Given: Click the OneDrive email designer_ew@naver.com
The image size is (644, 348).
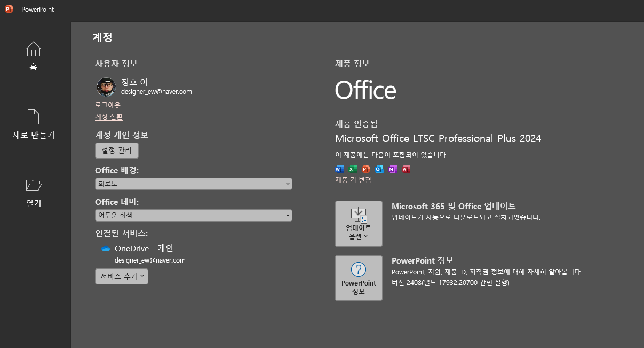Looking at the screenshot, I should pos(150,260).
